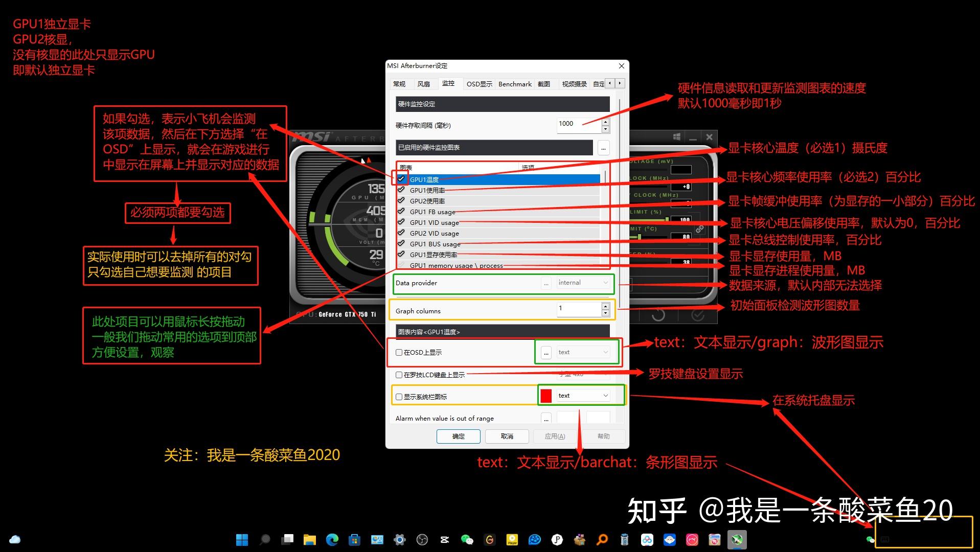
Task: Open Task View in taskbar
Action: pyautogui.click(x=288, y=539)
